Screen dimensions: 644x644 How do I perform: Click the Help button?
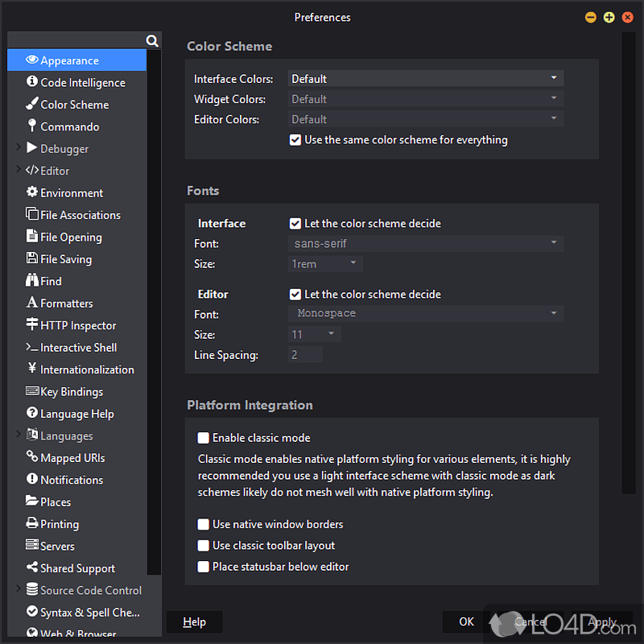[194, 621]
